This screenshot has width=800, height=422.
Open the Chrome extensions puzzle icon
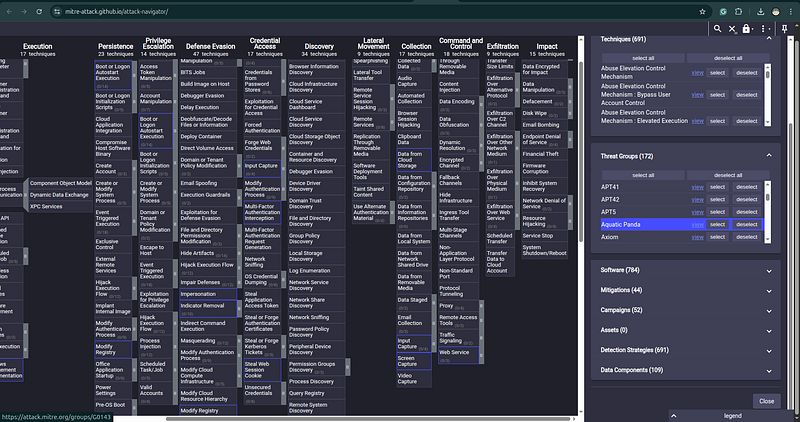(x=738, y=11)
